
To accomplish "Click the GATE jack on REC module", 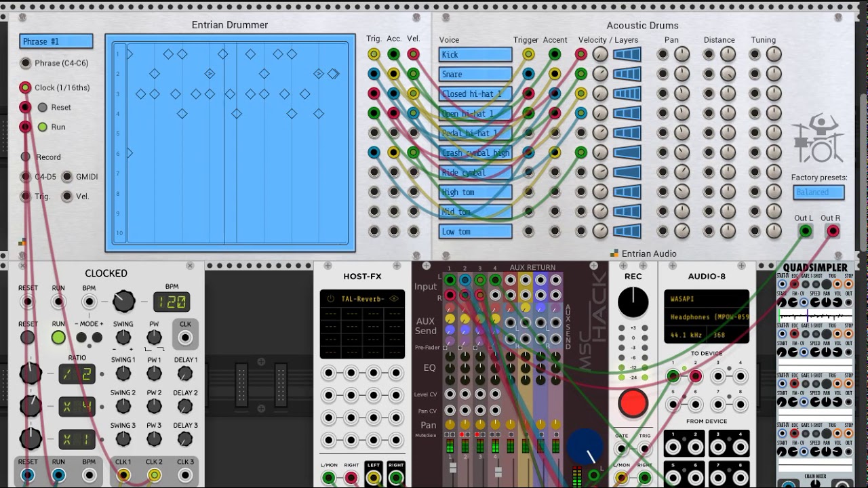I will (621, 449).
